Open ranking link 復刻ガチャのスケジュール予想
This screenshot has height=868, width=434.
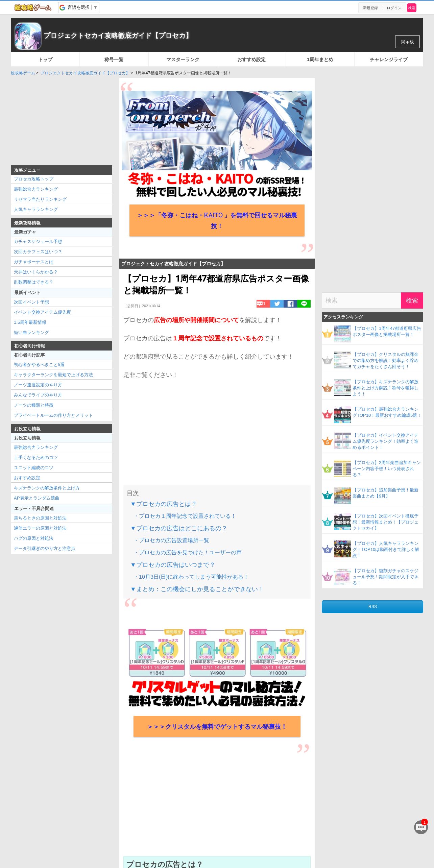(385, 577)
